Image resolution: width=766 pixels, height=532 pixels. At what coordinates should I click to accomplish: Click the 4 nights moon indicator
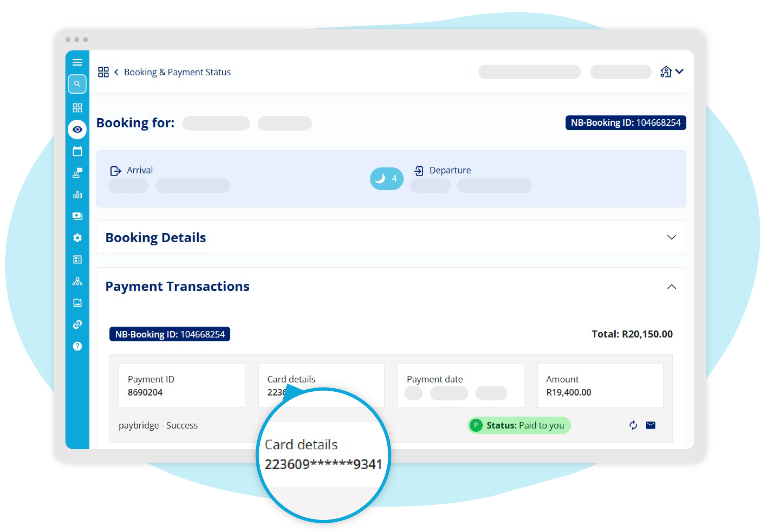tap(386, 178)
